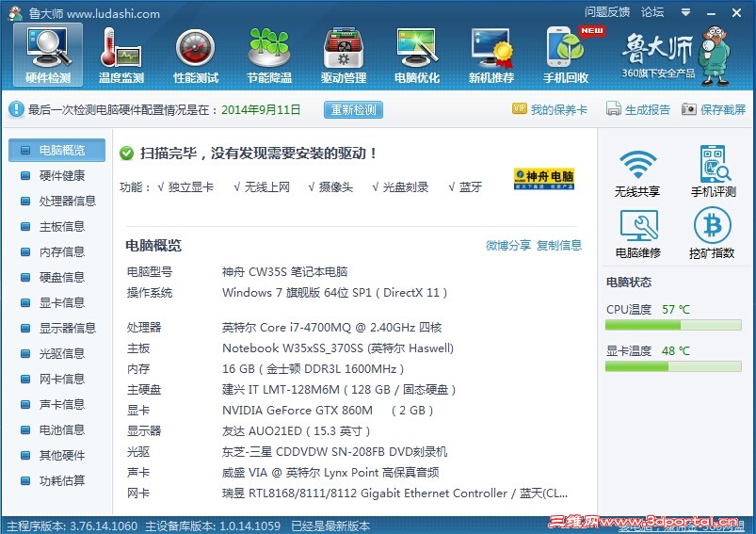Click the green scan-complete checkmark icon

click(x=127, y=154)
